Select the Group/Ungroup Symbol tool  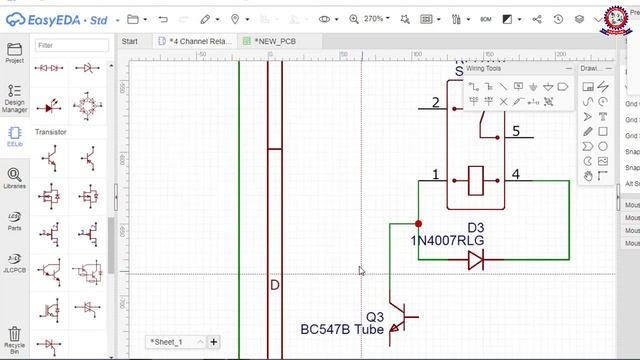coord(549,102)
